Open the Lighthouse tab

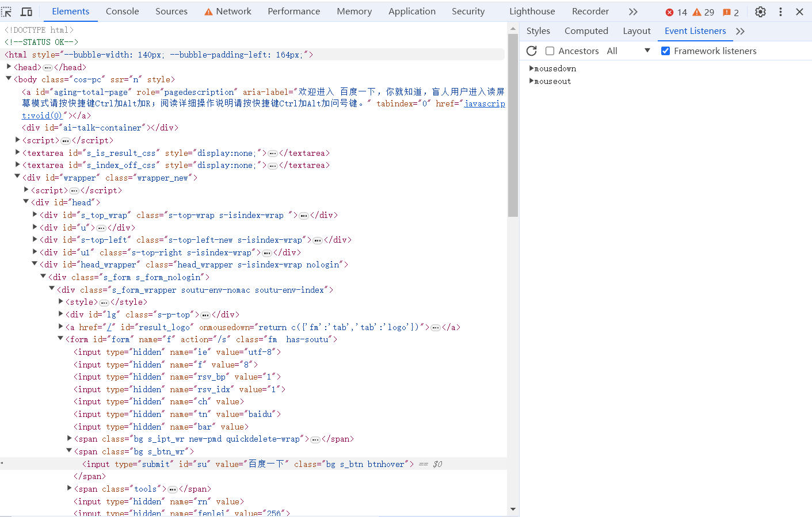click(x=532, y=12)
